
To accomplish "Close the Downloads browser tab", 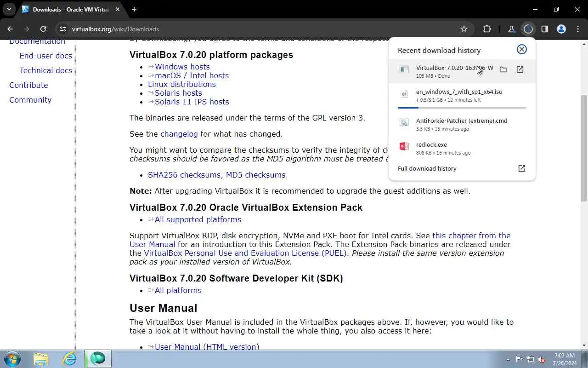I will click(x=117, y=9).
